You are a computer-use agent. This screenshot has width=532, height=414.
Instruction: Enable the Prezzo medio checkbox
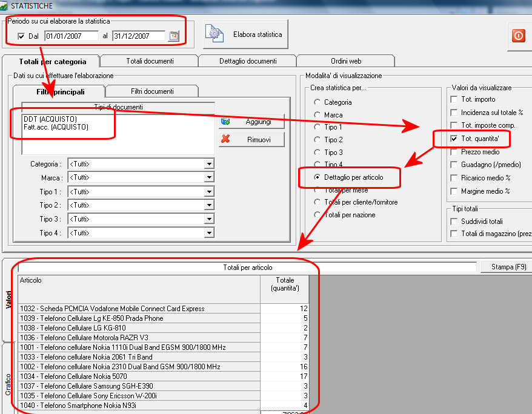click(x=454, y=152)
